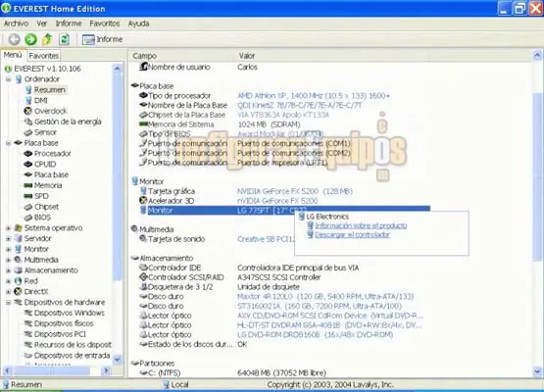Select Dispositivos PCI tree item
Viewport: 544px width, 392px height.
point(60,334)
